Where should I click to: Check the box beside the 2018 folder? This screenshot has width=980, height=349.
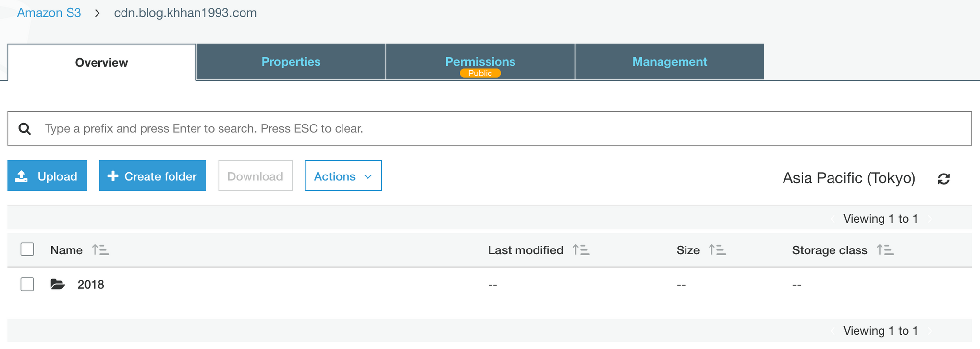[x=27, y=284]
